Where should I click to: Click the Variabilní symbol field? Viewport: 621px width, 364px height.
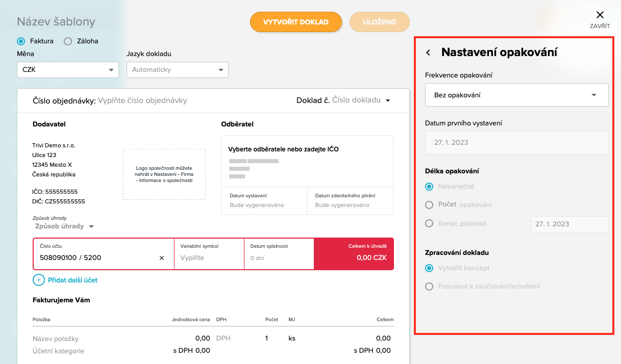pyautogui.click(x=209, y=258)
